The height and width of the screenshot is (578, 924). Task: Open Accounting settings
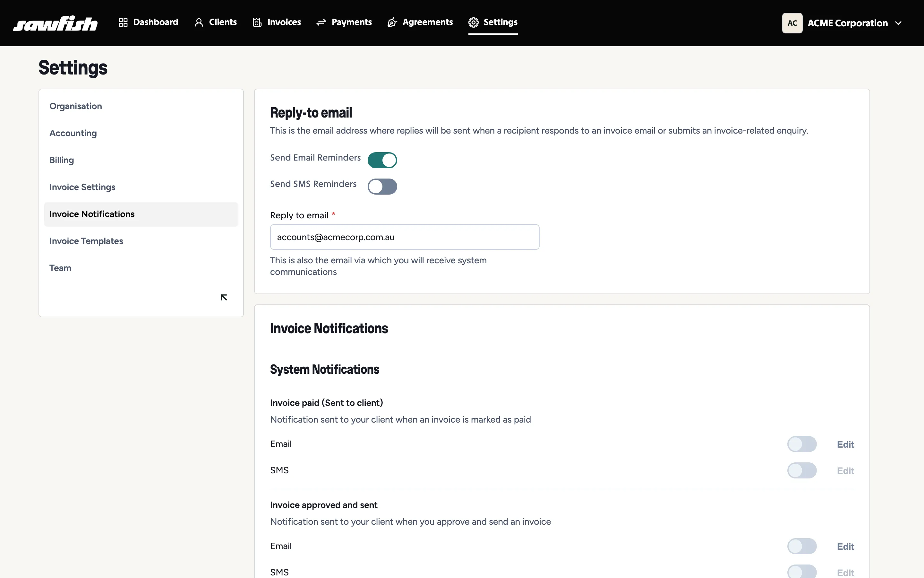pyautogui.click(x=141, y=133)
